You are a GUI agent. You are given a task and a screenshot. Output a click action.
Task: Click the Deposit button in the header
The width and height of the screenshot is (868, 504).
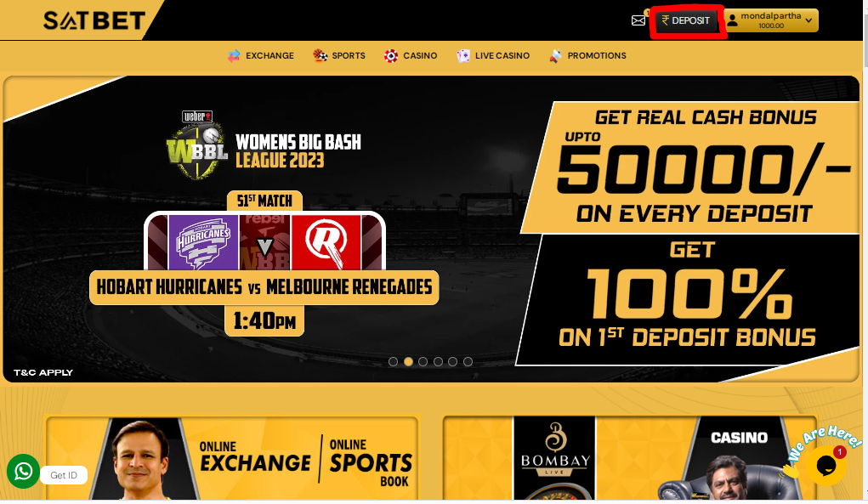coord(686,20)
